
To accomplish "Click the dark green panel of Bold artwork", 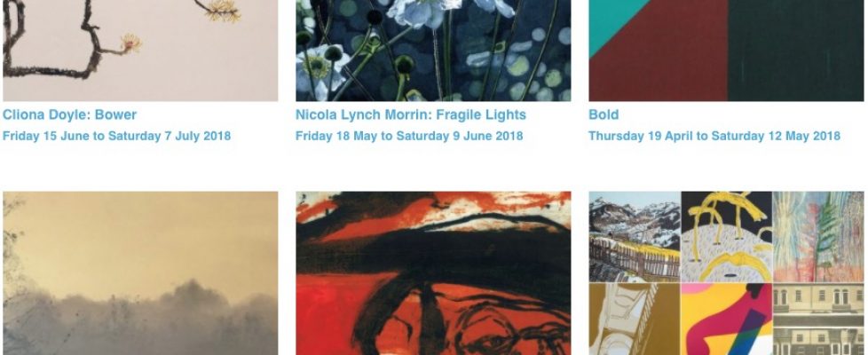I will click(796, 51).
